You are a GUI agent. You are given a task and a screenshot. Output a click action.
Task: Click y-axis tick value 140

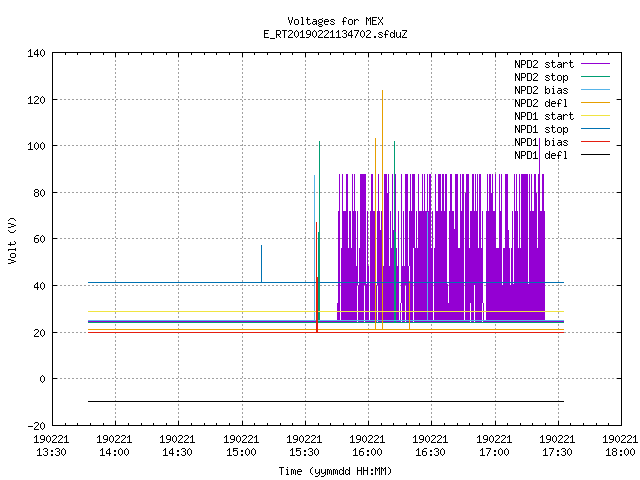(x=36, y=53)
